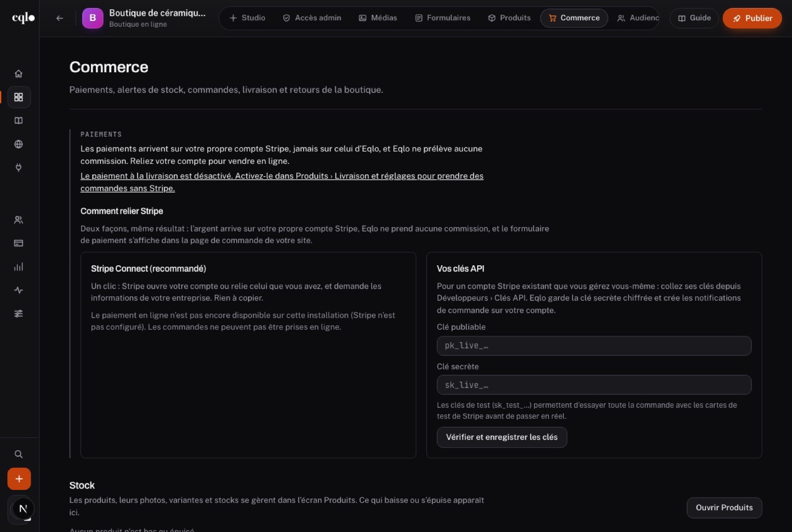Viewport: 792px width, 532px height.
Task: Open the Audience tab
Action: click(x=638, y=18)
